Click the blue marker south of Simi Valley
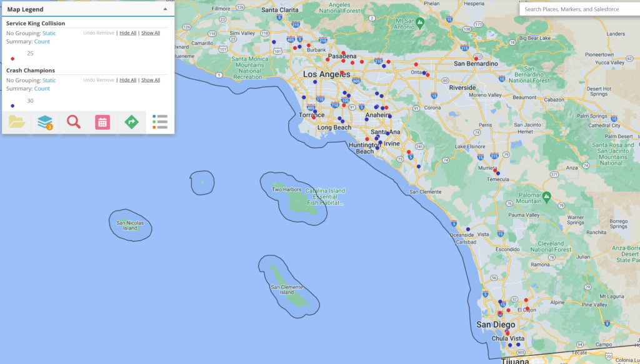 274,42
